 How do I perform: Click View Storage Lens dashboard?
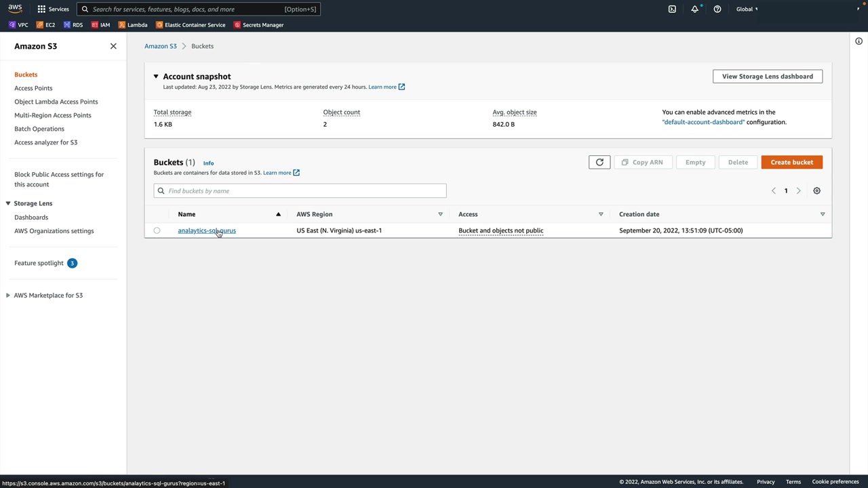coord(768,77)
